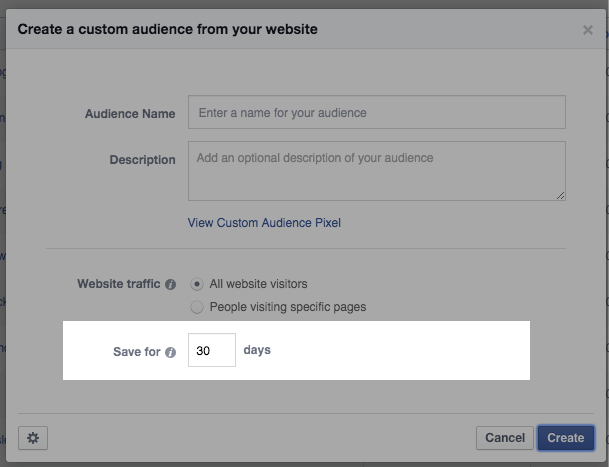609x467 pixels.
Task: Click the Audience Name text field
Action: tap(376, 113)
